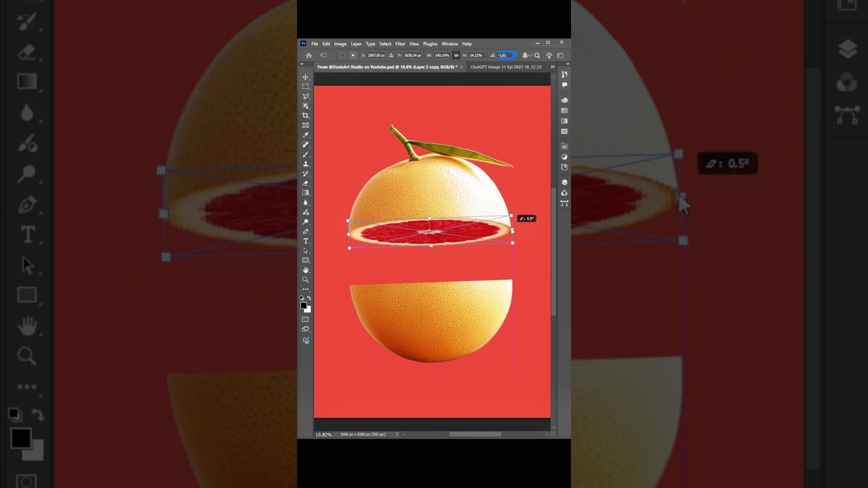This screenshot has width=868, height=488.
Task: Open the Edit Toolbar three-dots button
Action: 305,289
